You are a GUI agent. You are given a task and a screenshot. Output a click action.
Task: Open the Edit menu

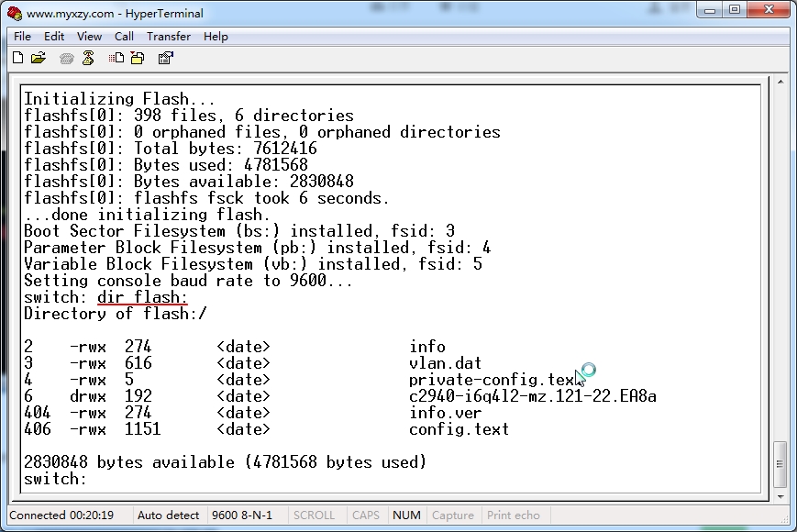tap(54, 37)
